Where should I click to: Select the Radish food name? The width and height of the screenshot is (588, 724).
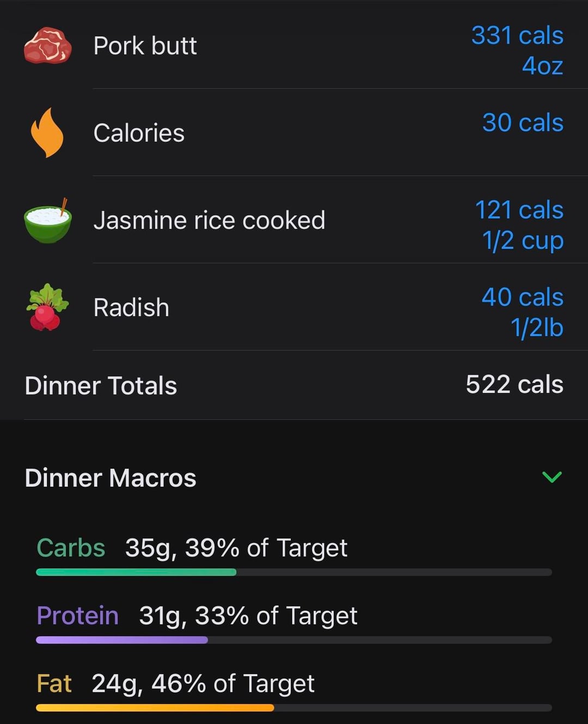click(x=131, y=308)
